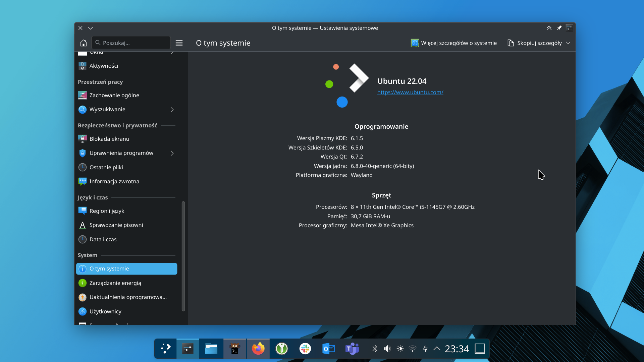Screen dimensions: 644x362
Task: Open Microsoft Teams from the panel
Action: (352, 349)
